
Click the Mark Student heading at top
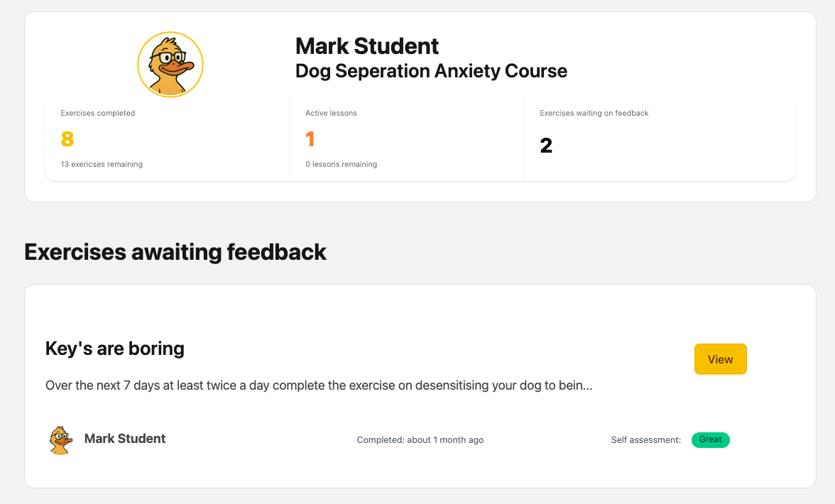tap(367, 46)
